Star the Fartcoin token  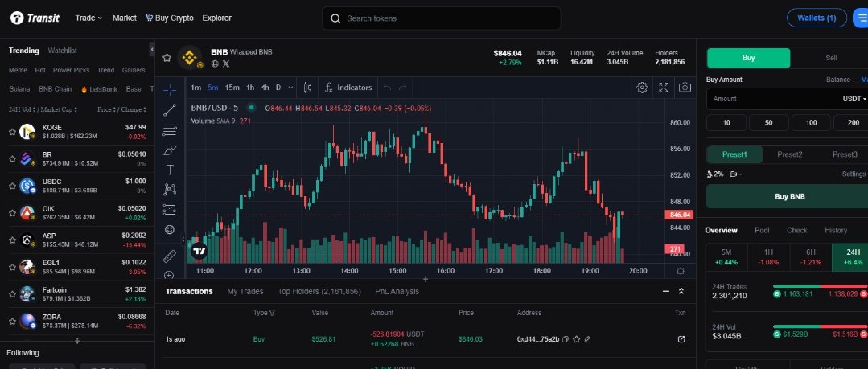(12, 294)
